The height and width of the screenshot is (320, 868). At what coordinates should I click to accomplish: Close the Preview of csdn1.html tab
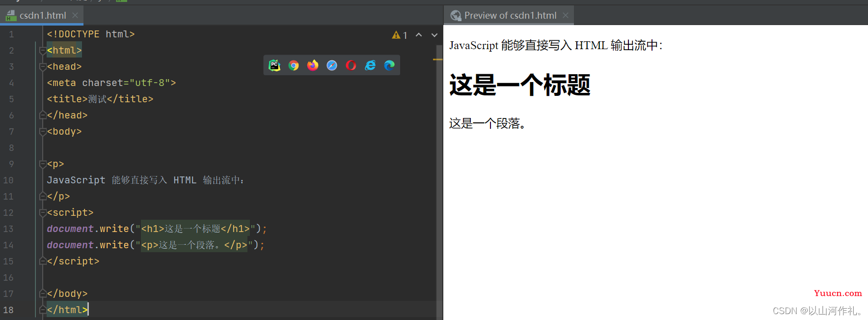coord(566,15)
